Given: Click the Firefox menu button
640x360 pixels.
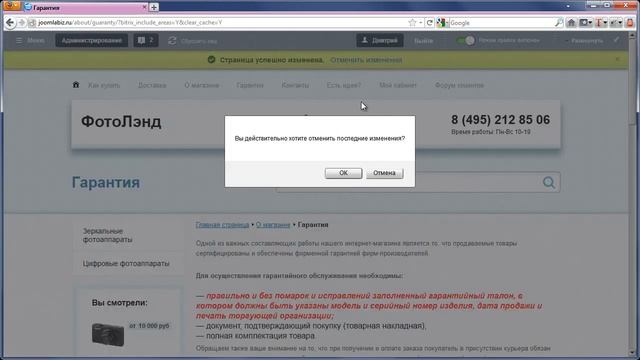Looking at the screenshot, I should point(11,6).
